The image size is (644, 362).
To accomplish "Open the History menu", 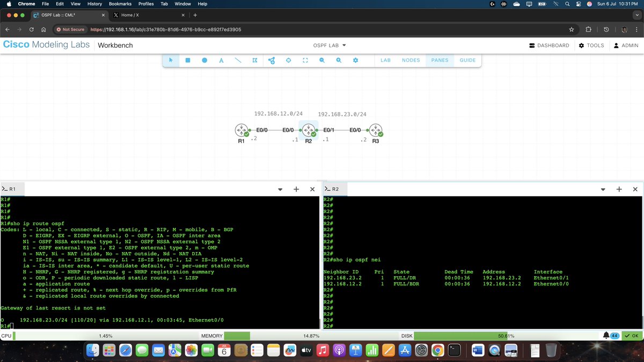I will tap(94, 4).
